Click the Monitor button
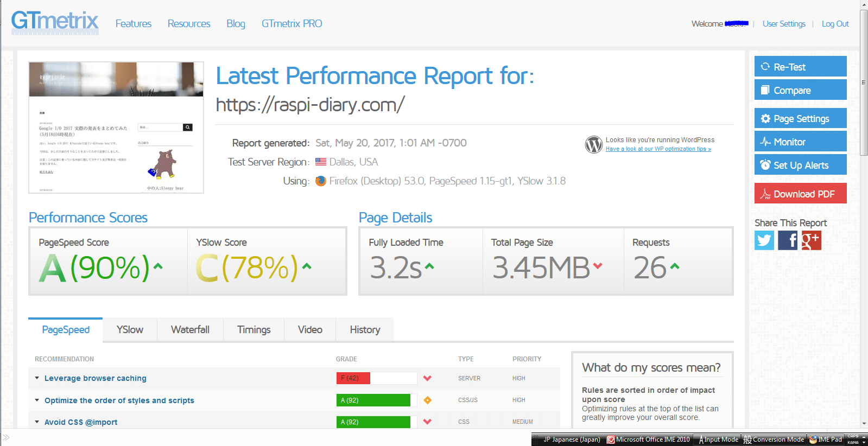 click(801, 141)
